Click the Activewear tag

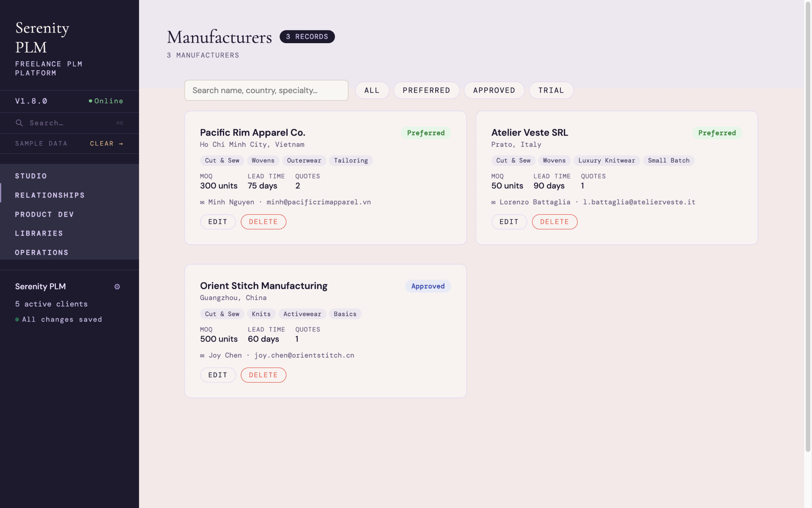[302, 314]
